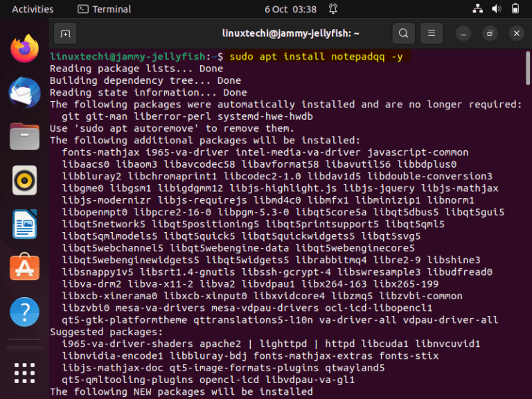
Task: Click 'libqt5printsupport5' package name
Action: coord(322,224)
